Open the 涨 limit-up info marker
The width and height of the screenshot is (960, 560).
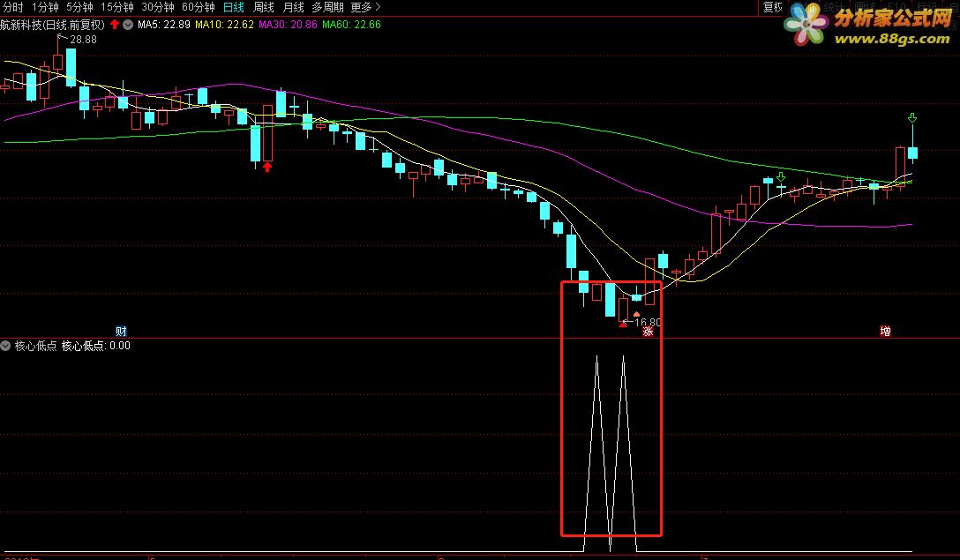[648, 331]
